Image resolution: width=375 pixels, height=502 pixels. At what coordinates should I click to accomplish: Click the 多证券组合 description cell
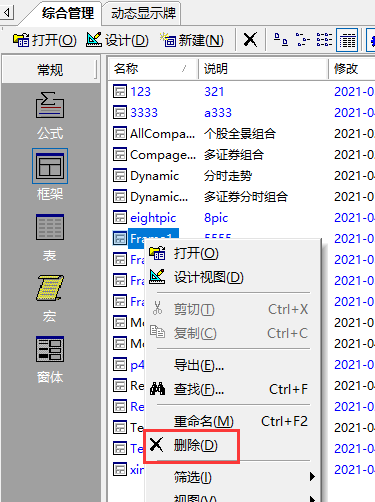pos(234,155)
